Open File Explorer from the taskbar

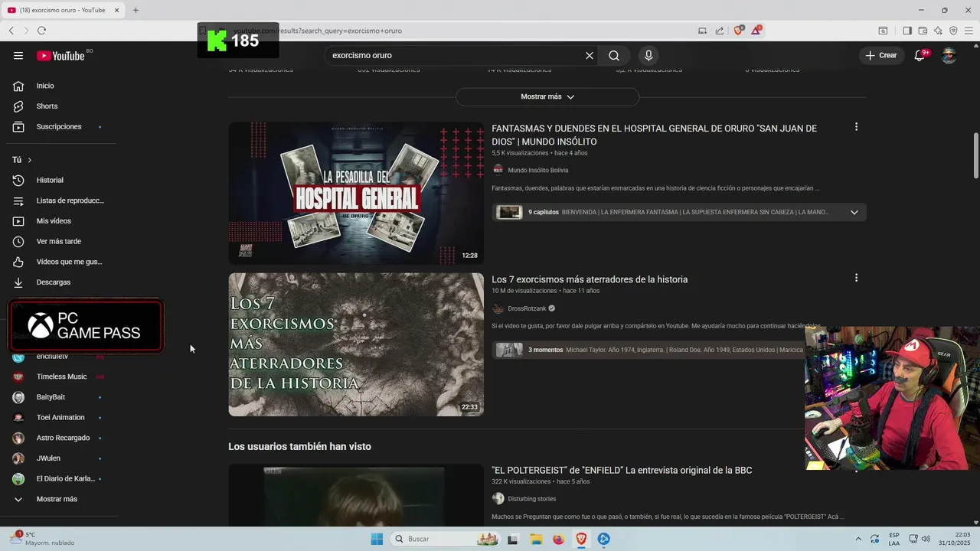pos(535,539)
